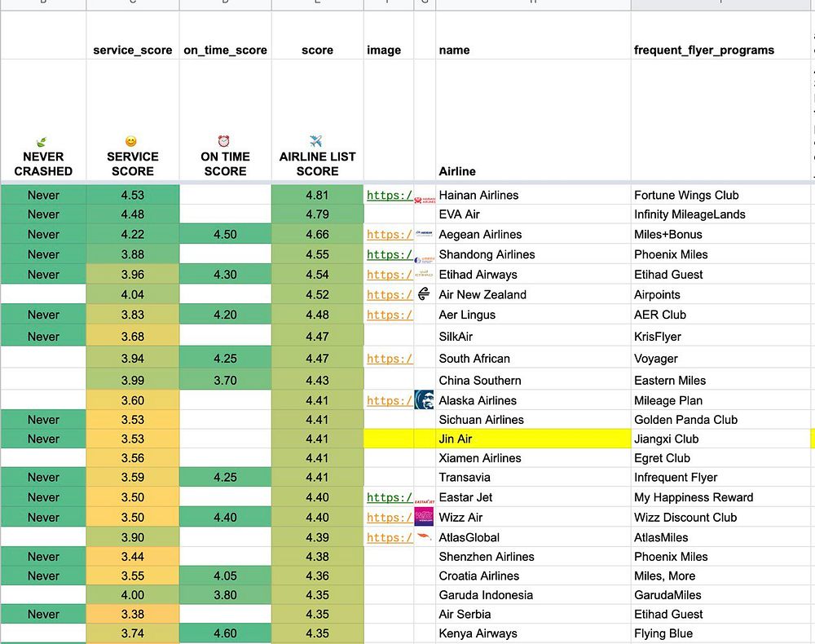Select the Wizz Discount Club cell
The image size is (815, 644).
[x=721, y=517]
